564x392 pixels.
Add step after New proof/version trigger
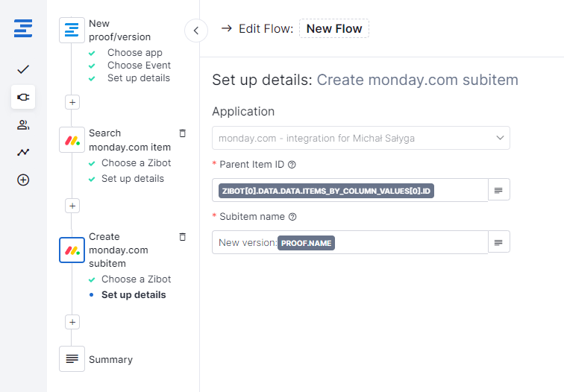pos(72,102)
